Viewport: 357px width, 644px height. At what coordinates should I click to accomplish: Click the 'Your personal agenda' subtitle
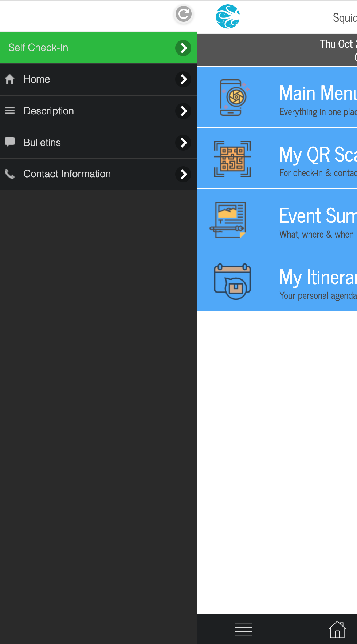point(318,295)
